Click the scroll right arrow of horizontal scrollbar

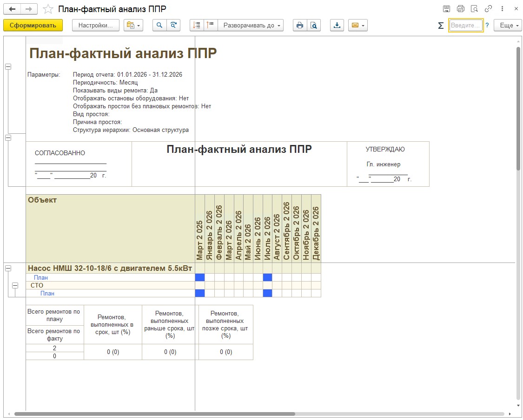[x=510, y=414]
